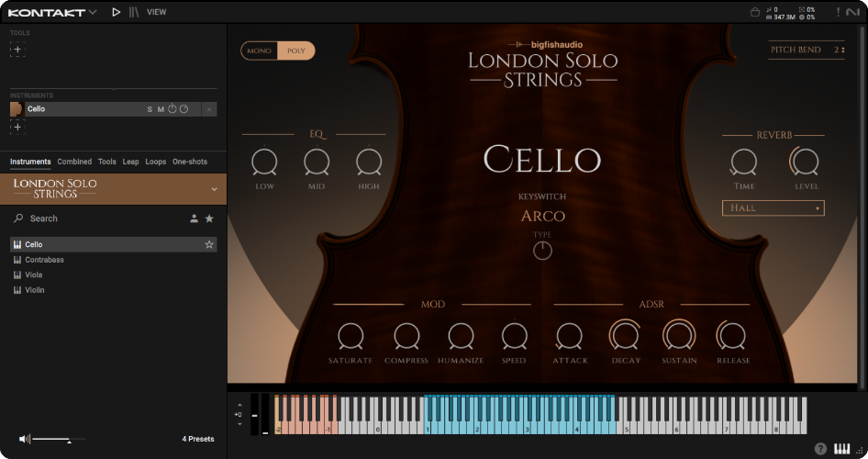Click the play button in the header
The height and width of the screenshot is (459, 868).
(x=116, y=12)
